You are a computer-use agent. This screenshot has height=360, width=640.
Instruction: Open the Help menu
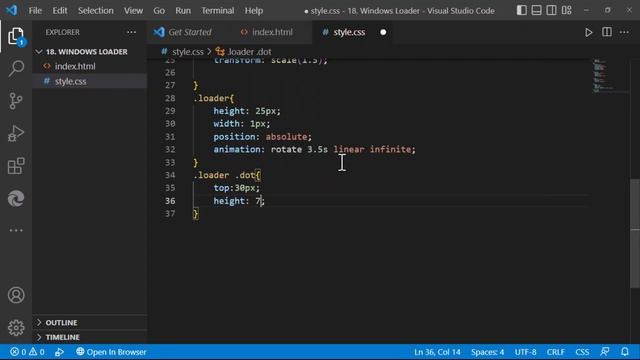click(x=253, y=10)
